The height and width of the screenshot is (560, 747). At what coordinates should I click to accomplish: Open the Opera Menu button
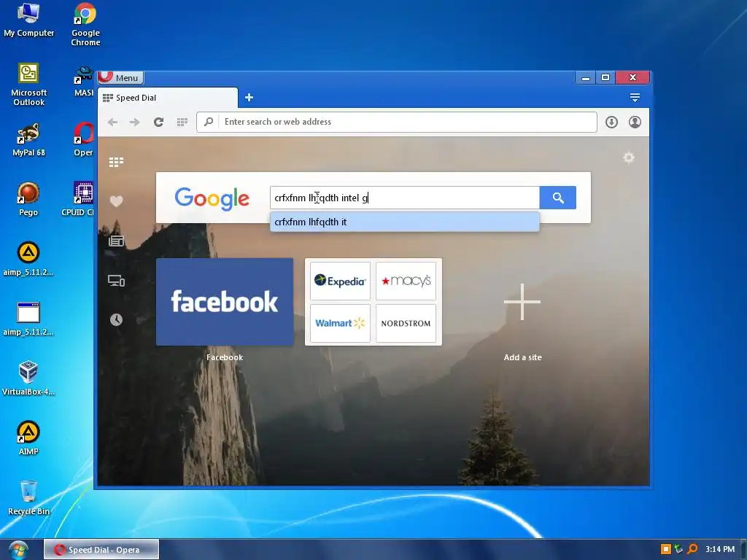pyautogui.click(x=120, y=77)
